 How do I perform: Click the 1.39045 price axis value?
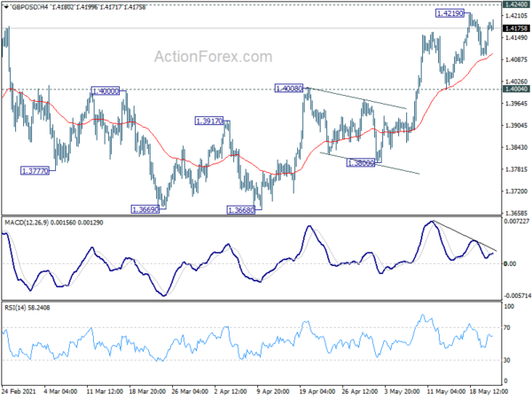coord(516,126)
